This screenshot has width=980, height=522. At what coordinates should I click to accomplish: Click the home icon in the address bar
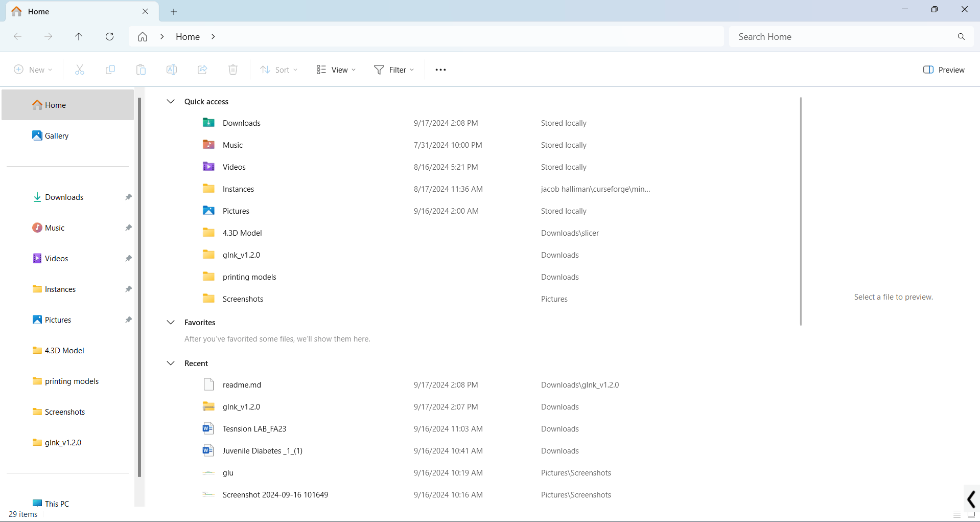tap(143, 37)
